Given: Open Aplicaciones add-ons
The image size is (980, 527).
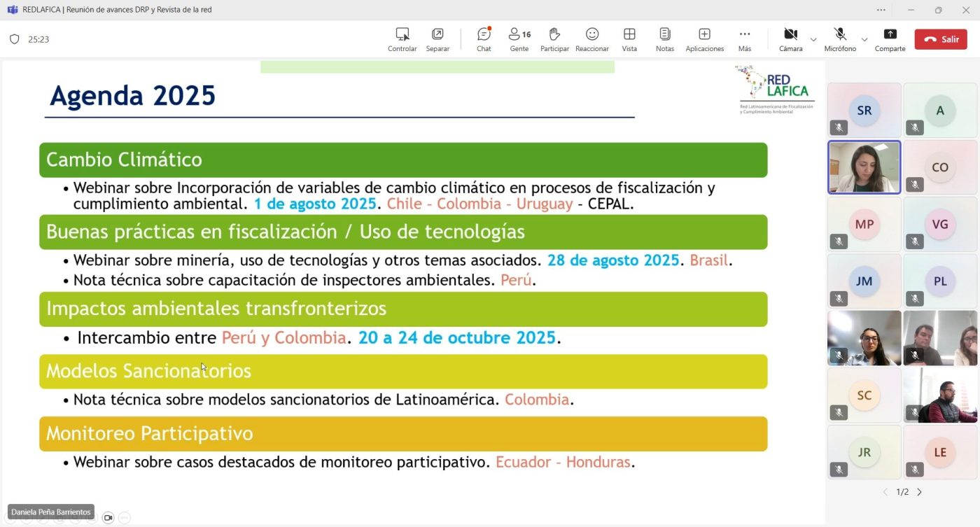Looking at the screenshot, I should click(704, 39).
